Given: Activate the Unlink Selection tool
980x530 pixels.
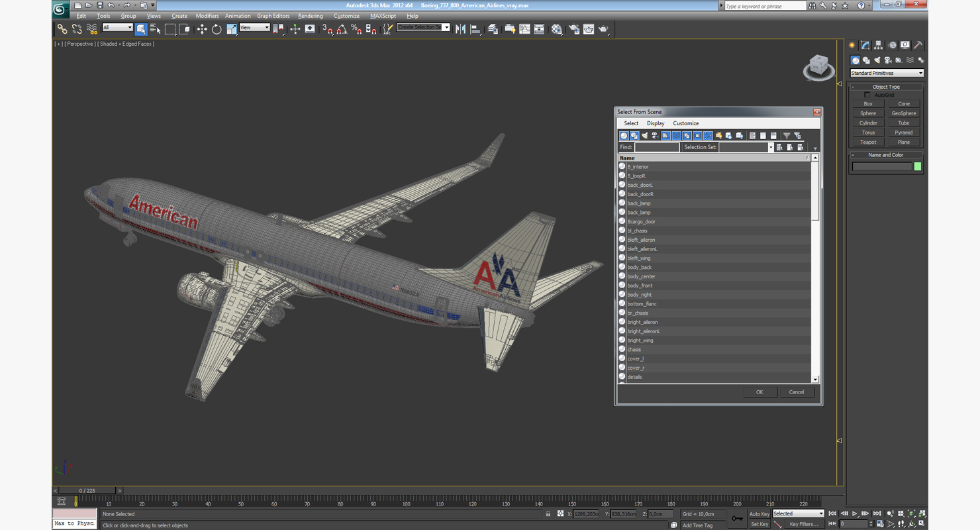Looking at the screenshot, I should tap(77, 28).
